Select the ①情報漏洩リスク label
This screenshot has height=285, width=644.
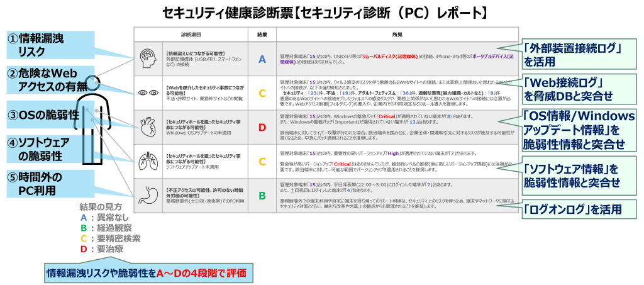point(43,45)
